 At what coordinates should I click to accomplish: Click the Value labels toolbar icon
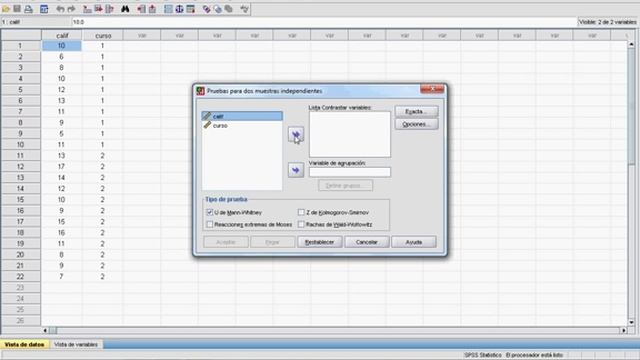tap(207, 9)
